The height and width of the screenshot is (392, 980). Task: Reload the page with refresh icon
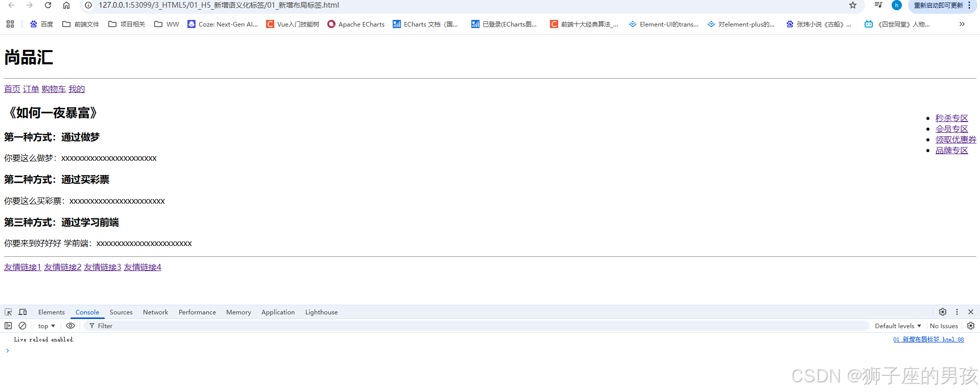tap(48, 5)
